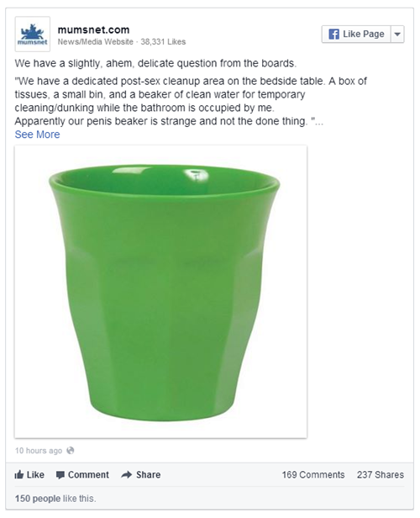
Task: Open the green beaker photo
Action: click(160, 292)
